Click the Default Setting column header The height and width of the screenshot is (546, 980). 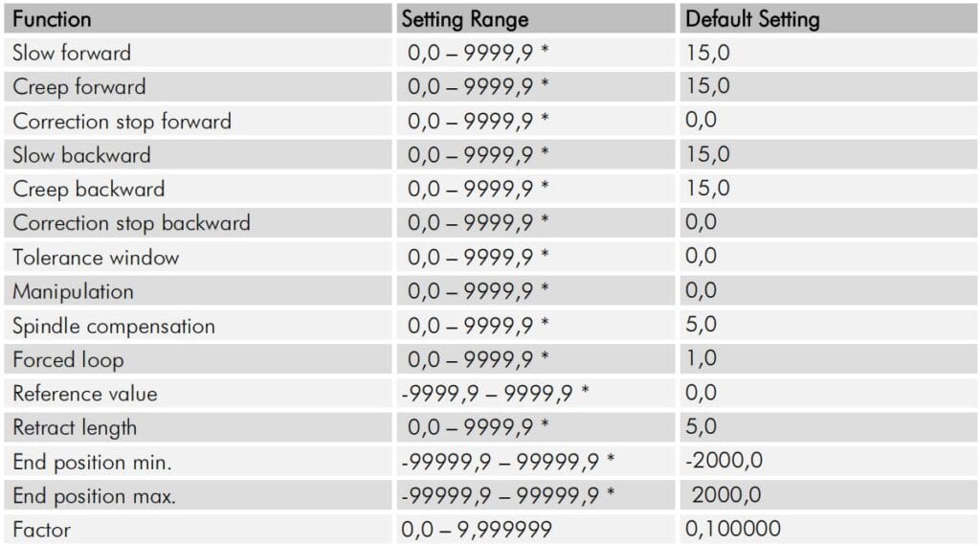click(x=752, y=19)
